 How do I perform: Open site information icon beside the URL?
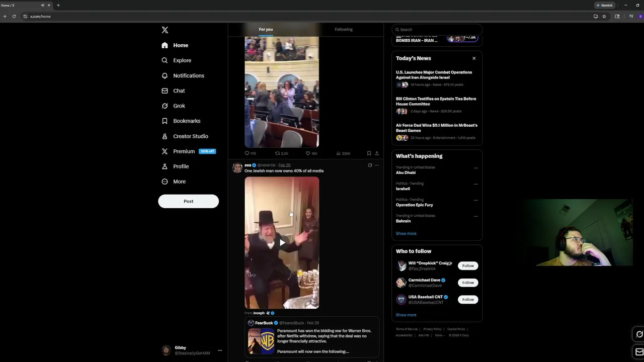pos(25,16)
